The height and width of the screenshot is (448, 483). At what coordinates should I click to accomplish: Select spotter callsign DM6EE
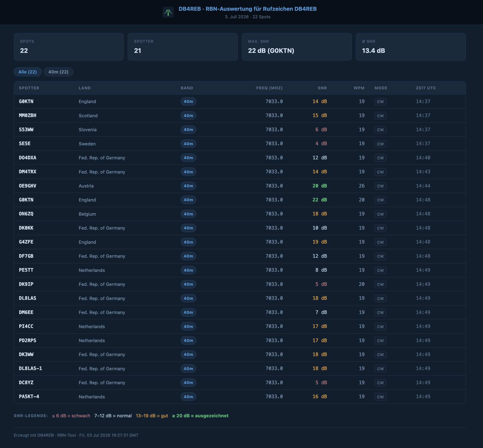(x=26, y=312)
